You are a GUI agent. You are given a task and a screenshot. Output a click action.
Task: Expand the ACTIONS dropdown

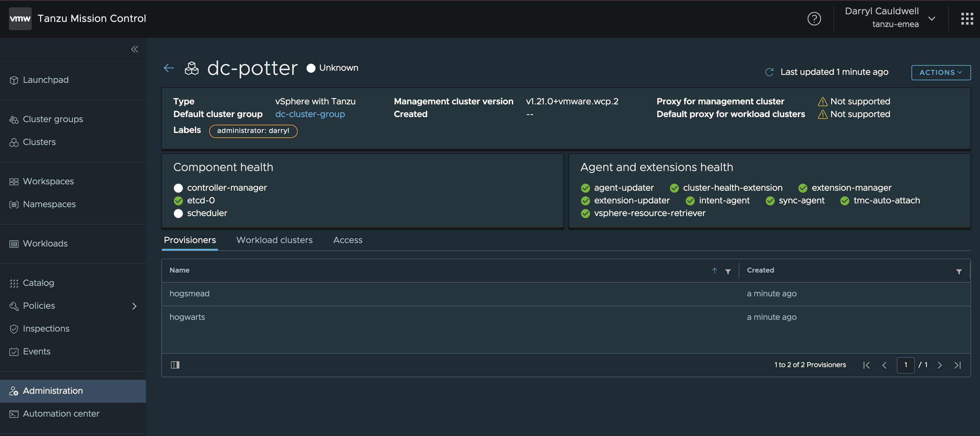[941, 72]
